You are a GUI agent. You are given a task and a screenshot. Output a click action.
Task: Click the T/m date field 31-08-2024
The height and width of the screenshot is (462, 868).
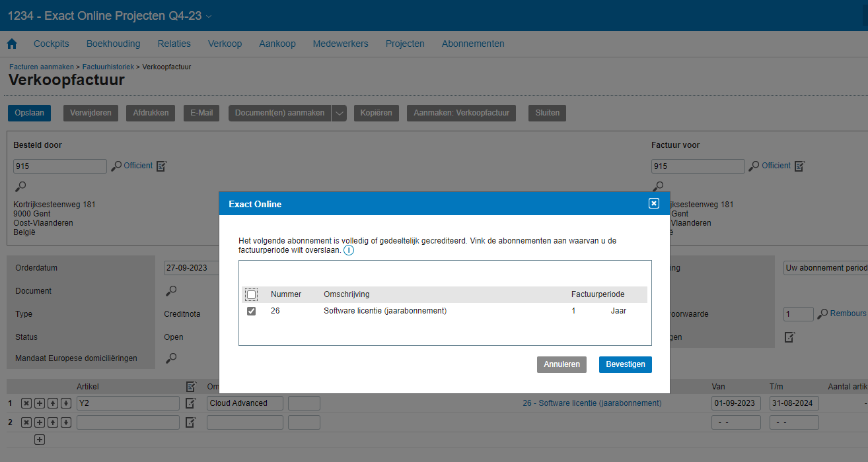click(x=794, y=403)
